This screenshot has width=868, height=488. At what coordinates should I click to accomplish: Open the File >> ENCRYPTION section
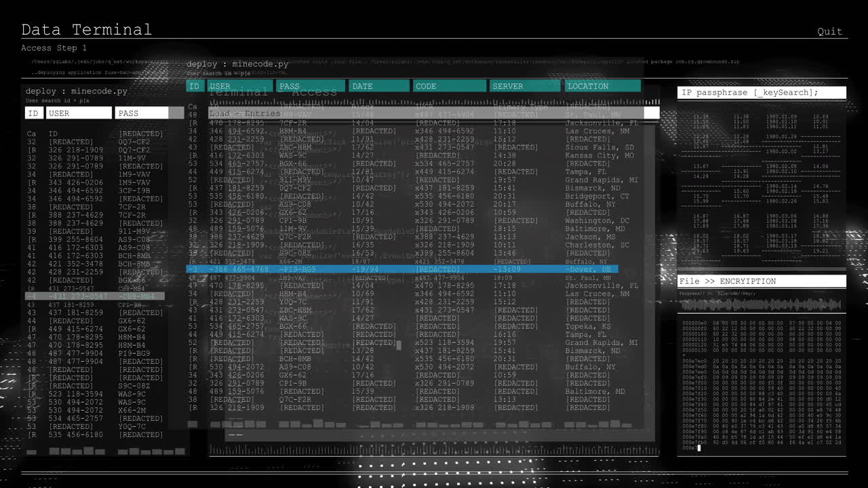coord(761,281)
